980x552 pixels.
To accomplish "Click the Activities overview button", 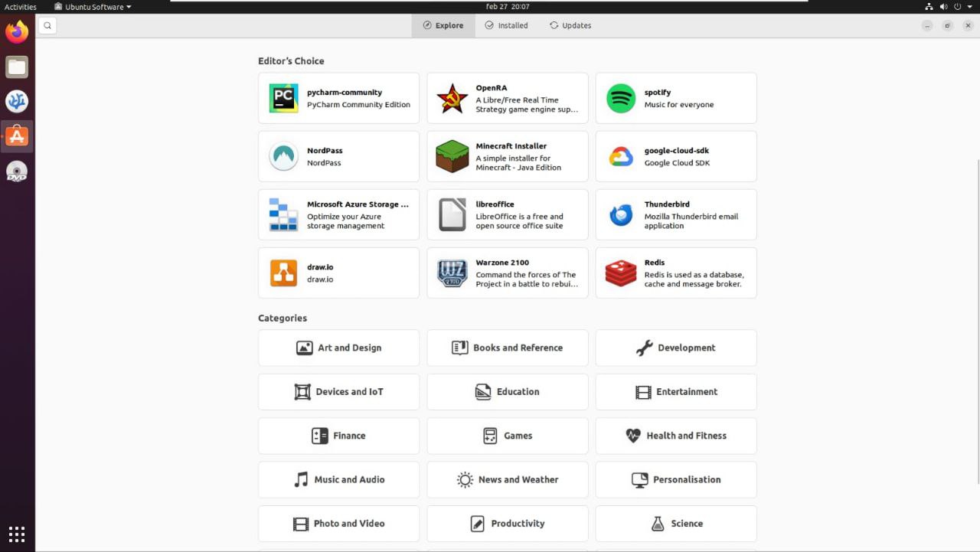I will point(21,7).
